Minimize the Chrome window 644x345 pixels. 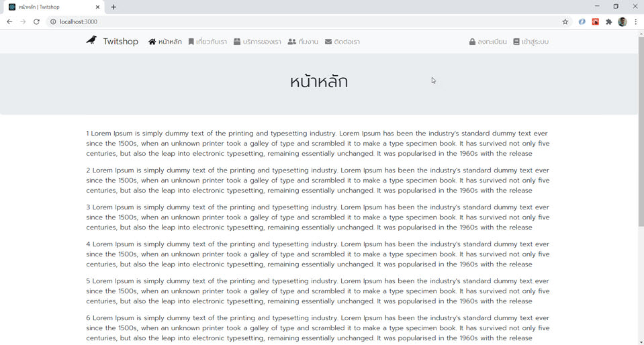(597, 6)
